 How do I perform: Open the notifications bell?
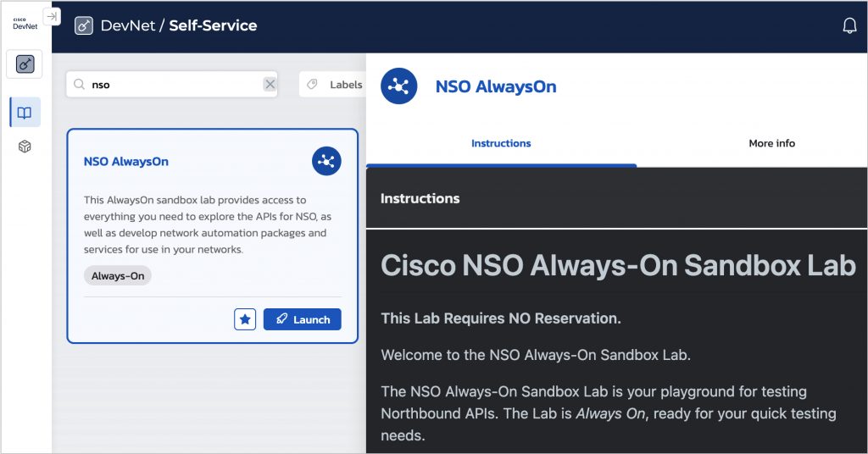click(x=849, y=26)
